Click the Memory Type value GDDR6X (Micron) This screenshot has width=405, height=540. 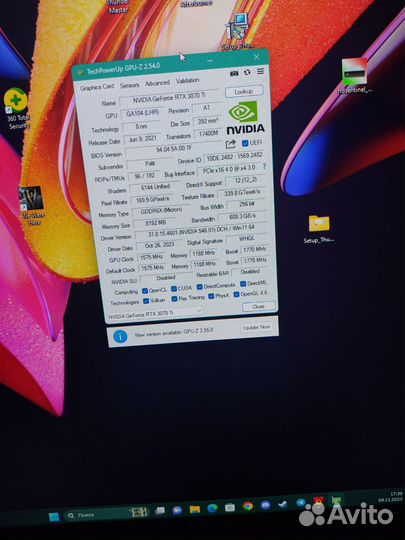pyautogui.click(x=161, y=211)
